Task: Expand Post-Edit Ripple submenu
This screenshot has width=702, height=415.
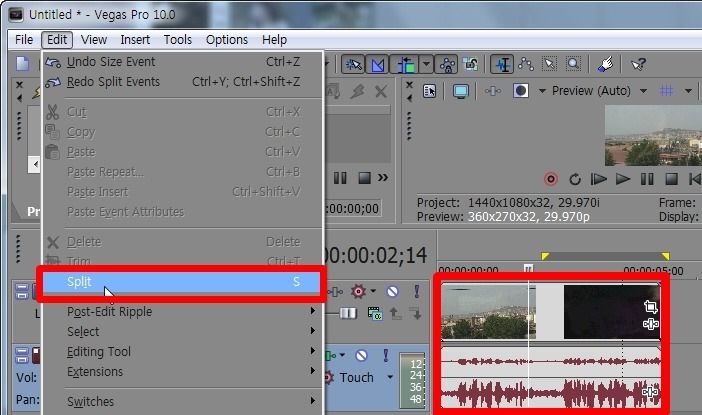Action: pos(182,311)
